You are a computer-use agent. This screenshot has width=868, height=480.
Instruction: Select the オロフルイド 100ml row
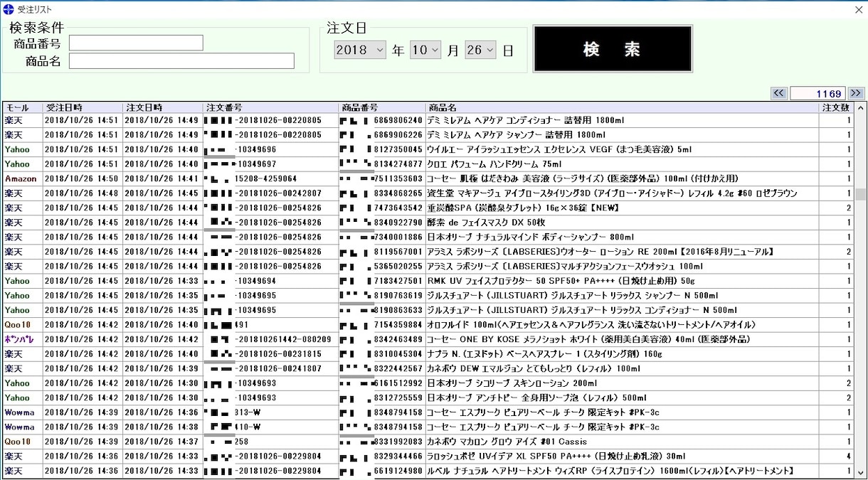click(x=428, y=324)
